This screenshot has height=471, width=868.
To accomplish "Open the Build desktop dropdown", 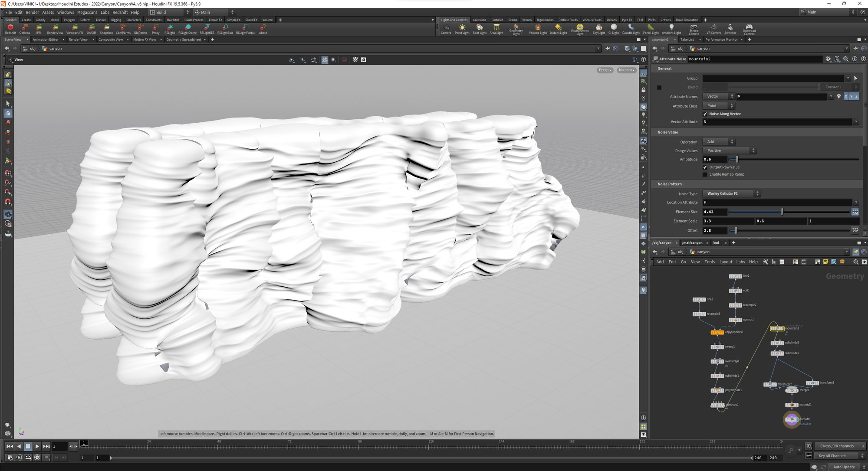I will pos(169,12).
